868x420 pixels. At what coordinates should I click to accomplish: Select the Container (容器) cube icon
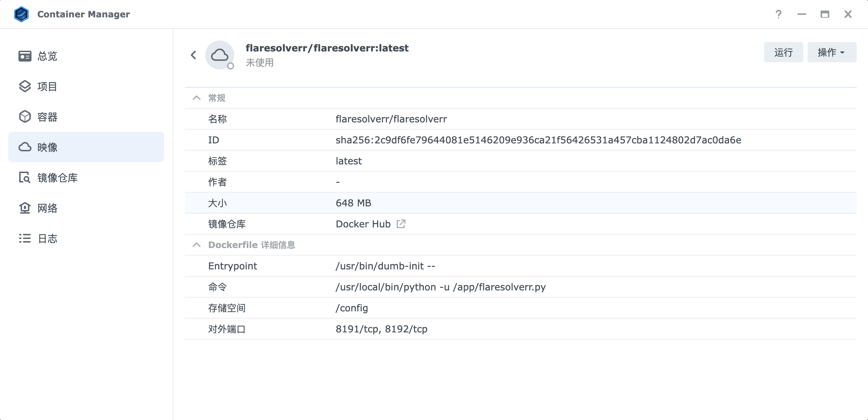pos(25,117)
